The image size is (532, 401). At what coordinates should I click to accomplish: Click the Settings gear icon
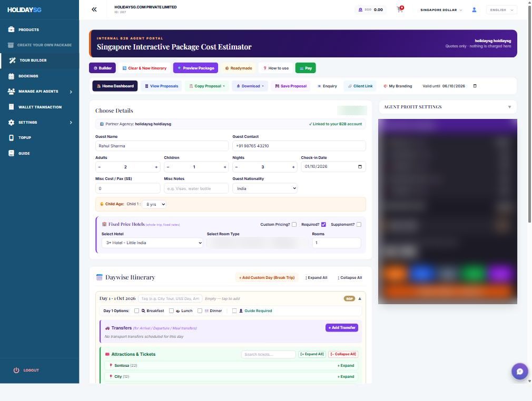point(11,123)
